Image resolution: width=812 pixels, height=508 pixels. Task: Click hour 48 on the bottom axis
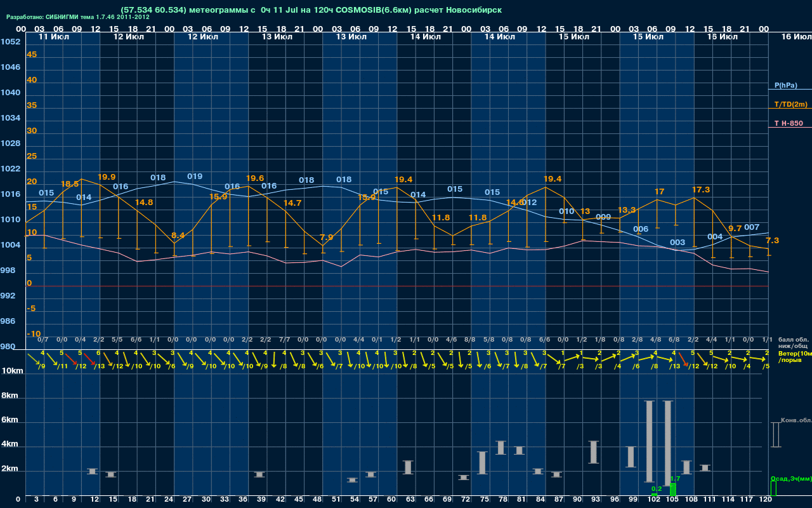318,500
